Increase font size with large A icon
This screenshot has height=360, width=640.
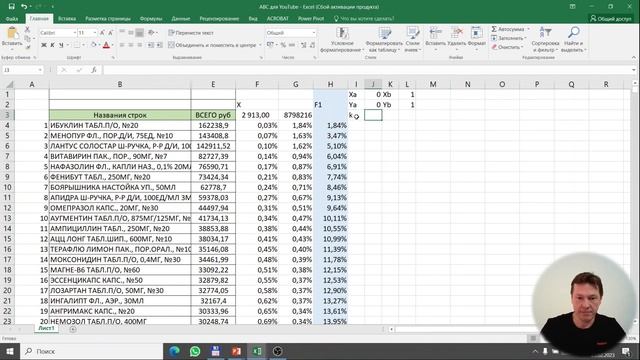(x=102, y=33)
